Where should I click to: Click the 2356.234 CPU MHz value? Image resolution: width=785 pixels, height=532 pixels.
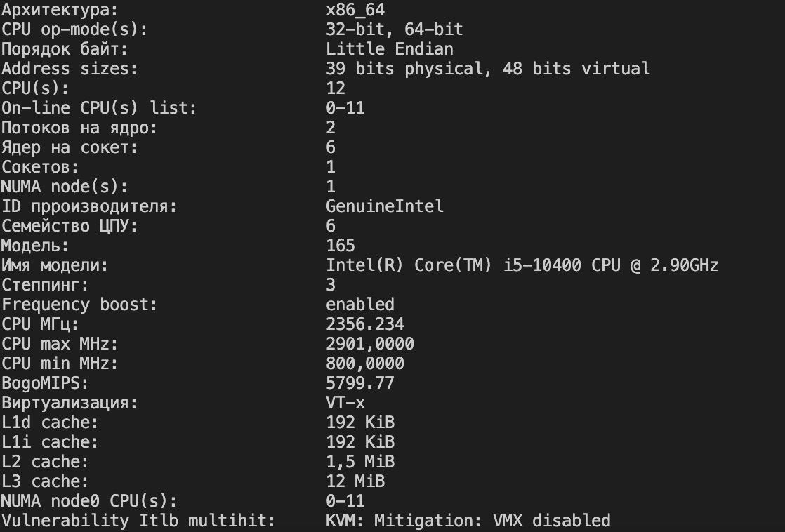pyautogui.click(x=365, y=324)
